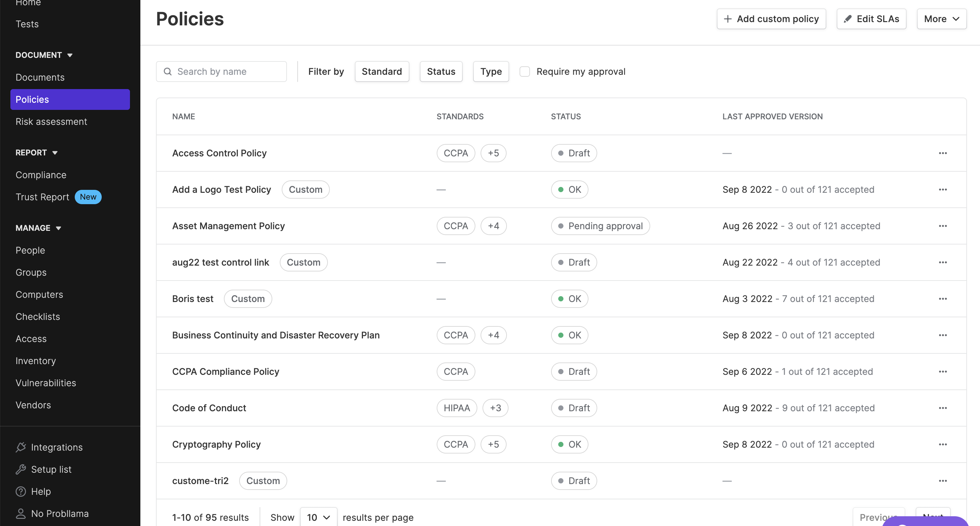Open options menu for Code of Conduct
This screenshot has width=980, height=526.
click(x=942, y=408)
